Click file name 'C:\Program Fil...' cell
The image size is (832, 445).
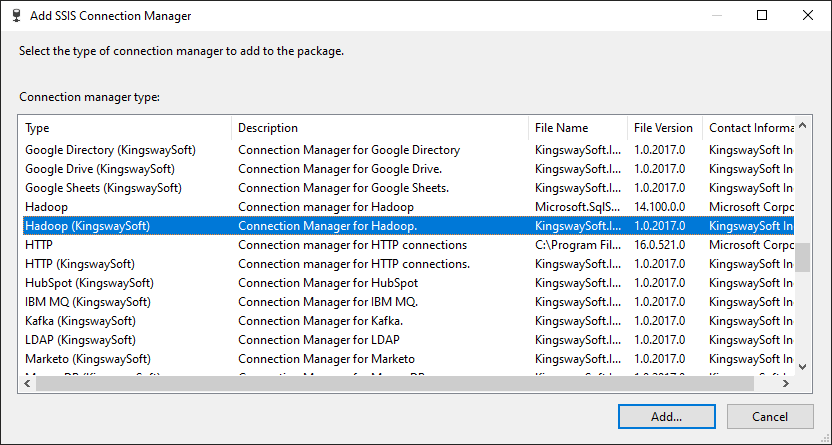(578, 245)
